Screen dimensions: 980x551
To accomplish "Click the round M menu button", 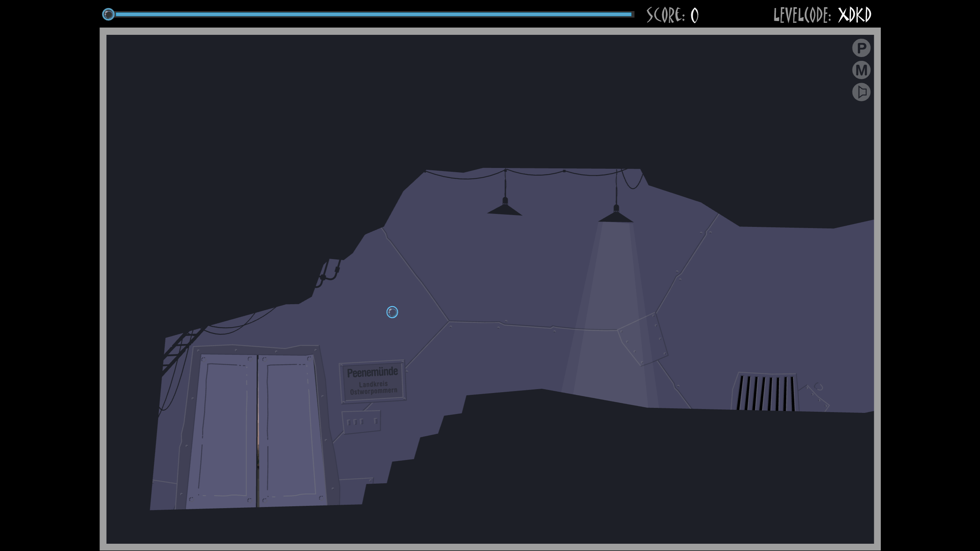I will click(861, 70).
